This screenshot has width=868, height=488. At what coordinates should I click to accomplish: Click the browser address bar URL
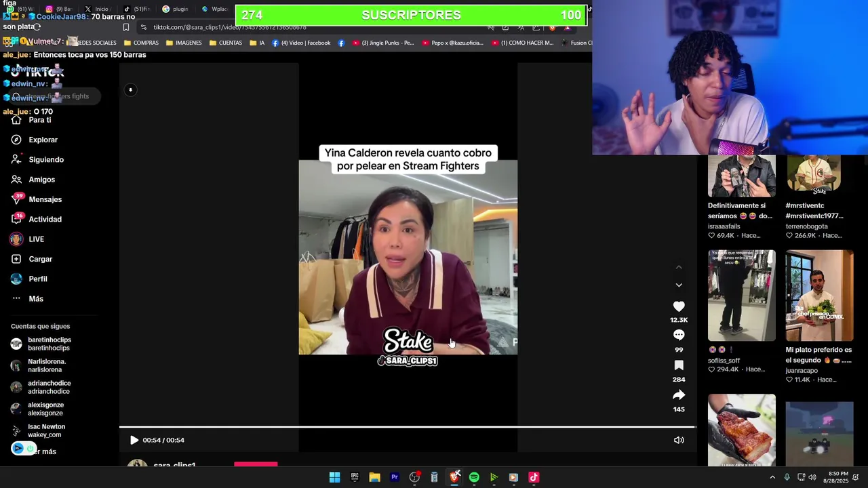pos(230,27)
